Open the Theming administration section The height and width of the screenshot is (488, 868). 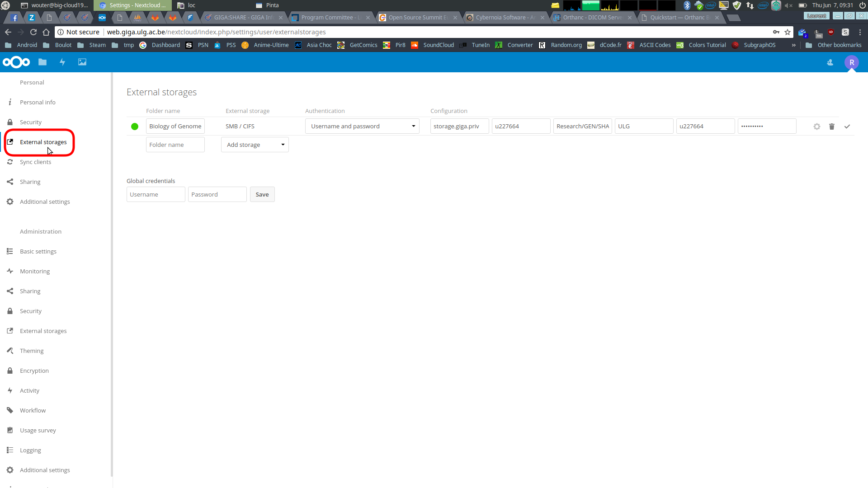[32, 351]
